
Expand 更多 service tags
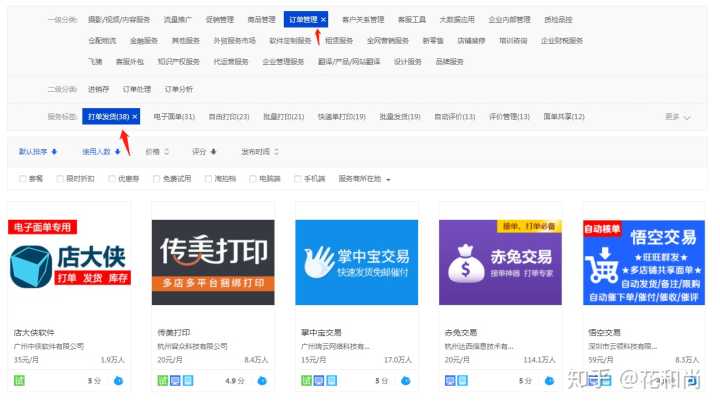click(x=678, y=117)
